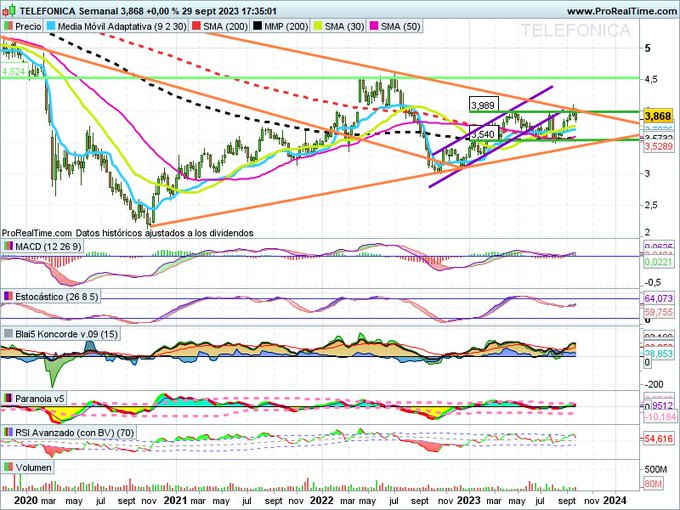
Task: Click price axis value 4,5
Action: tap(651, 79)
